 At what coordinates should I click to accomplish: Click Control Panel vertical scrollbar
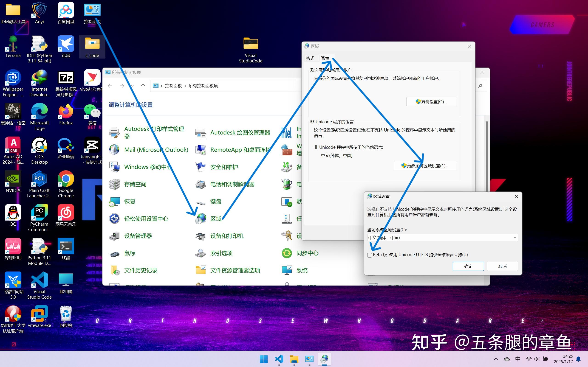pos(487,155)
